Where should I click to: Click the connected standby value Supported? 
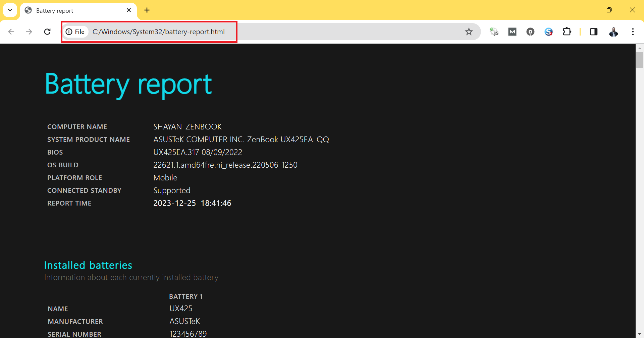(x=172, y=190)
